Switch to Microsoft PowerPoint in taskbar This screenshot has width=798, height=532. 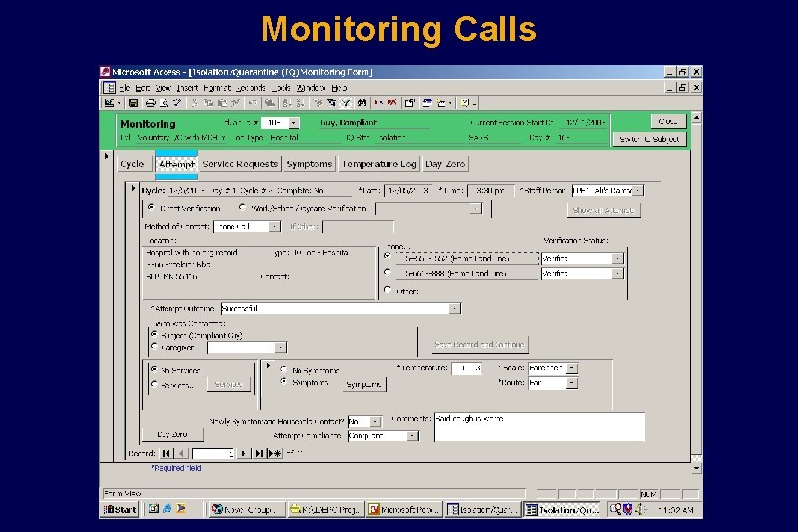(404, 509)
